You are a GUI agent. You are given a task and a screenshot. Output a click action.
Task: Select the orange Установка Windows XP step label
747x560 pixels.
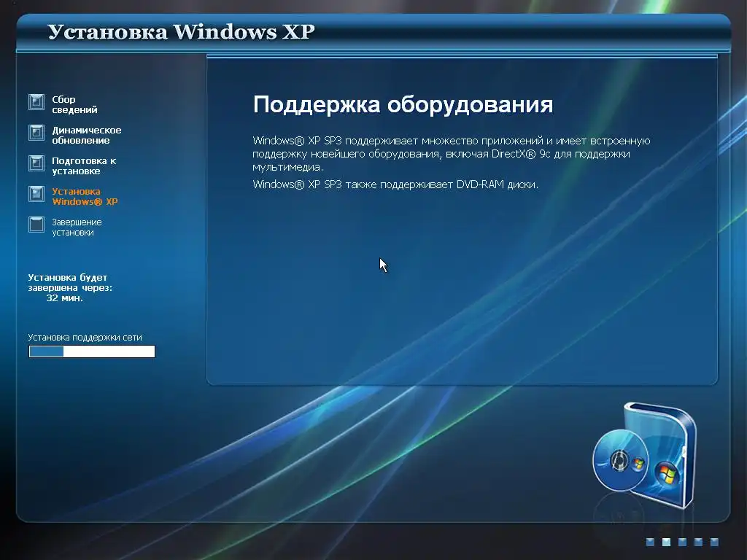(85, 196)
